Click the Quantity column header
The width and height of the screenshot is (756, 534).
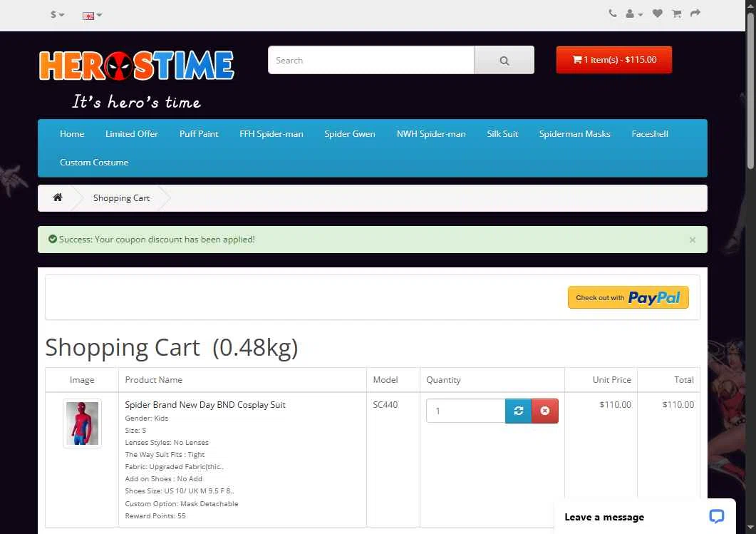coord(444,379)
